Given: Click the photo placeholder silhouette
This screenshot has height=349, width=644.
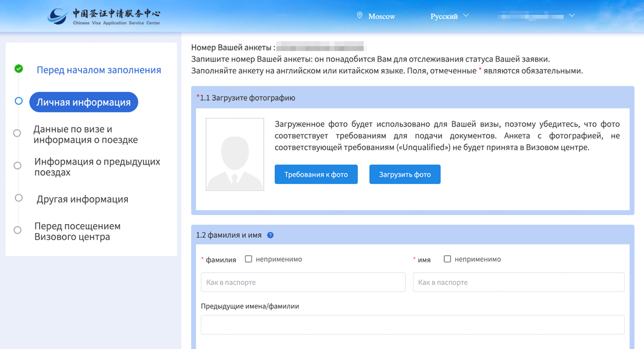Looking at the screenshot, I should point(235,154).
